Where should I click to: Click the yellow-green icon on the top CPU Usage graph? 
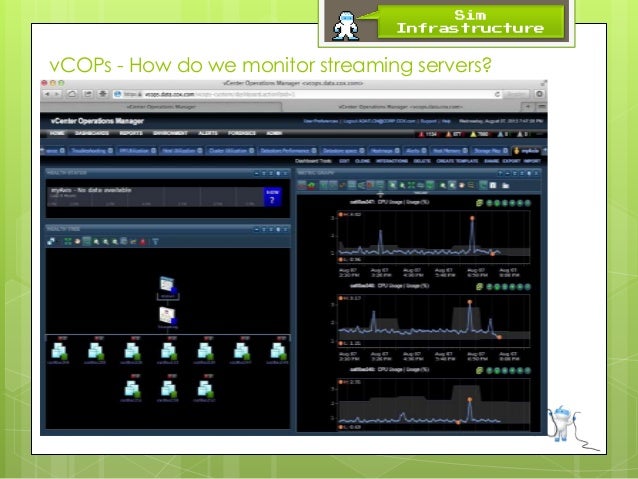(x=480, y=203)
